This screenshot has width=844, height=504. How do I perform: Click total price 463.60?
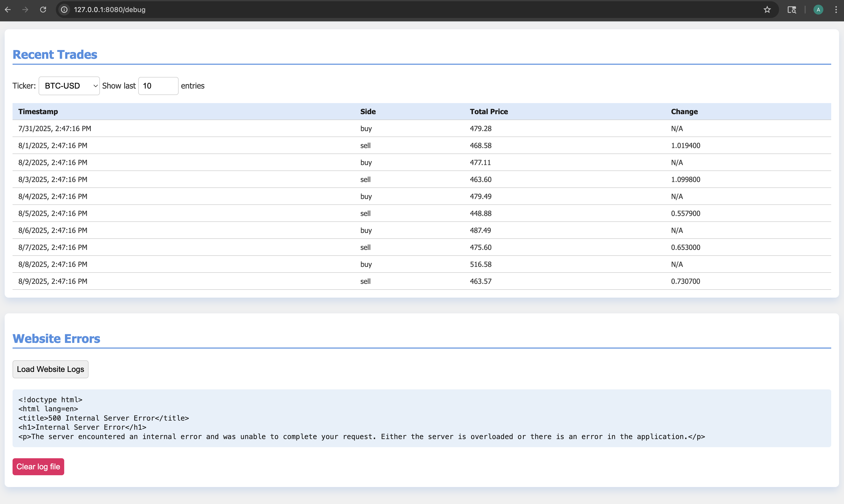(481, 179)
